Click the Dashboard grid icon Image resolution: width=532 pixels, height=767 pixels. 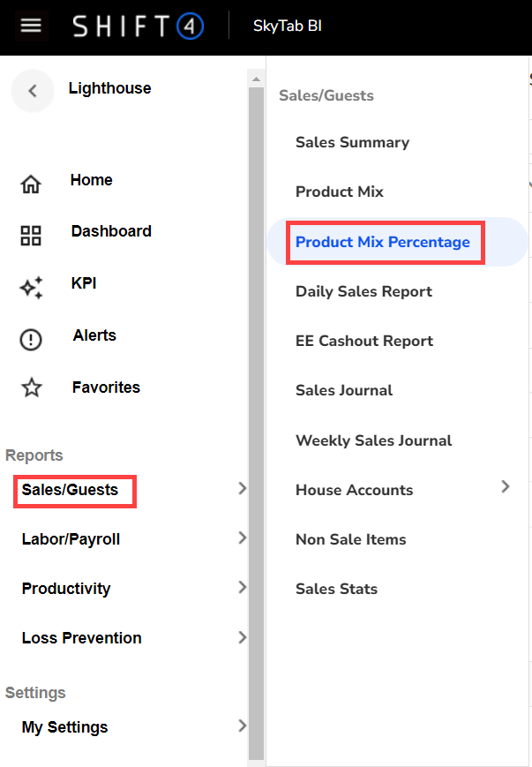pos(31,236)
